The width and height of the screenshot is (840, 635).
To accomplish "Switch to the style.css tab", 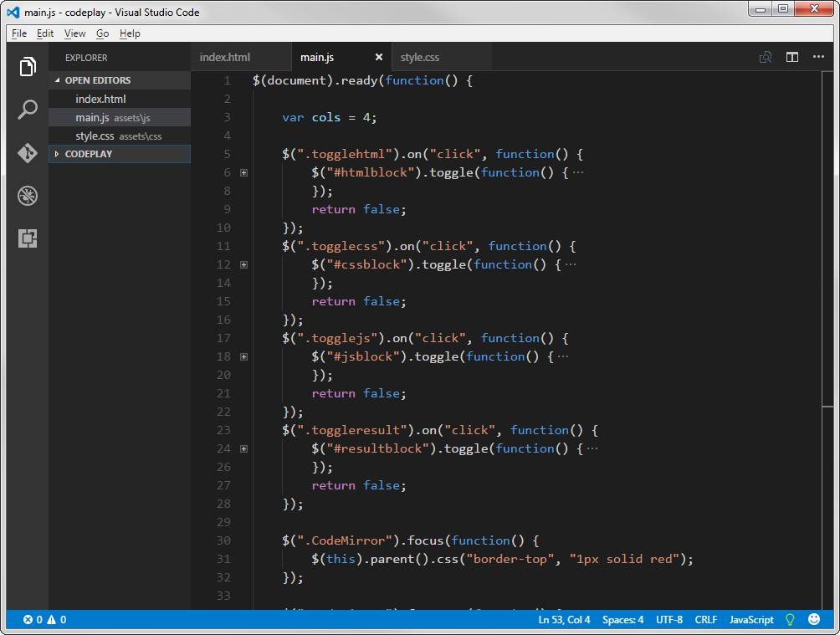I will click(420, 58).
